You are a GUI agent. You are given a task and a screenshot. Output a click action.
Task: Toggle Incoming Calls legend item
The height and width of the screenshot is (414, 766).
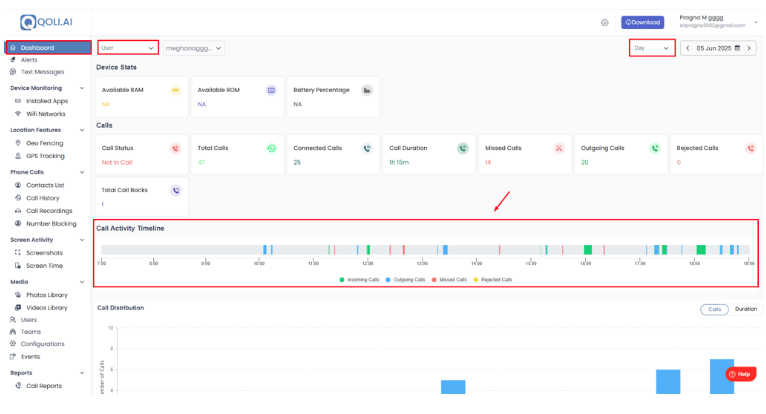pos(359,280)
